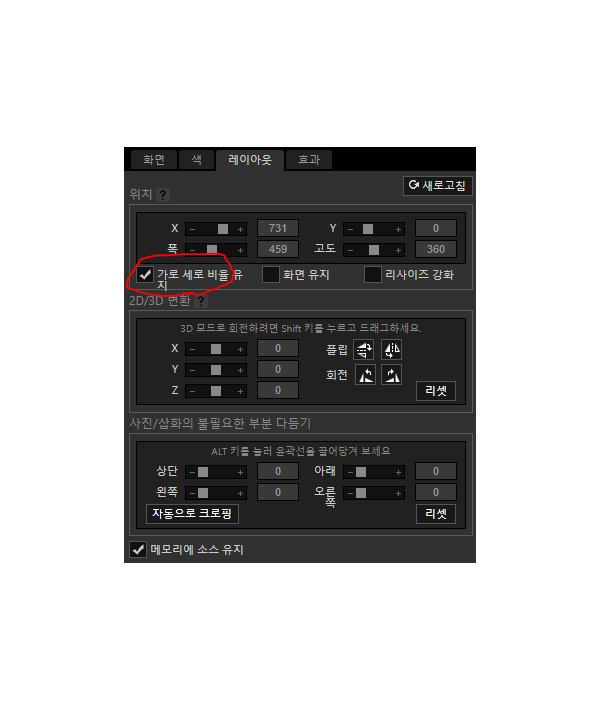
Task: Click the 새로고침 refresh button
Action: [x=437, y=185]
